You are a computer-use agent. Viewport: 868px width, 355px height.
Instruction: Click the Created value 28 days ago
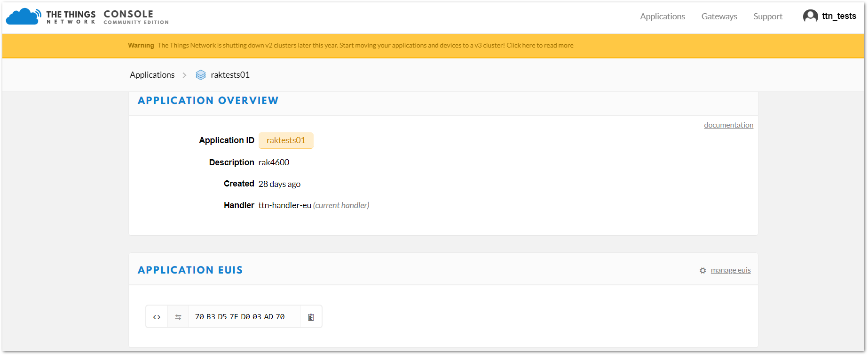pos(279,184)
